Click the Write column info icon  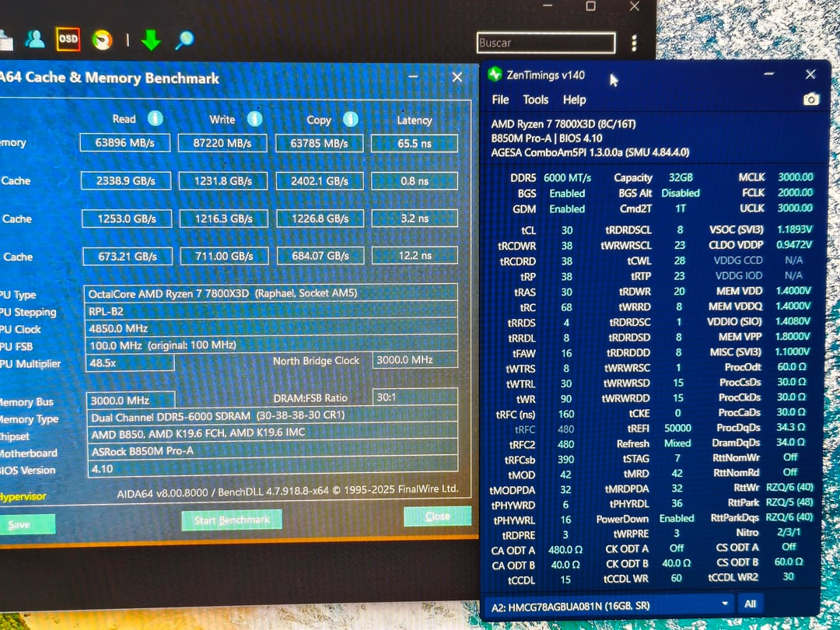255,119
